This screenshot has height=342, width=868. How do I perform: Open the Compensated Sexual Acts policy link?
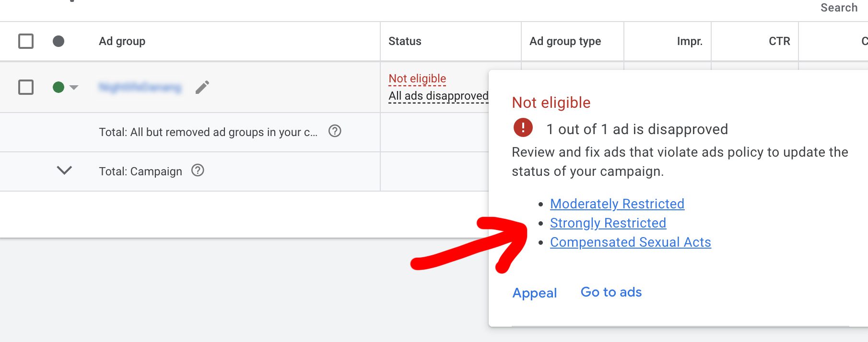pos(630,242)
